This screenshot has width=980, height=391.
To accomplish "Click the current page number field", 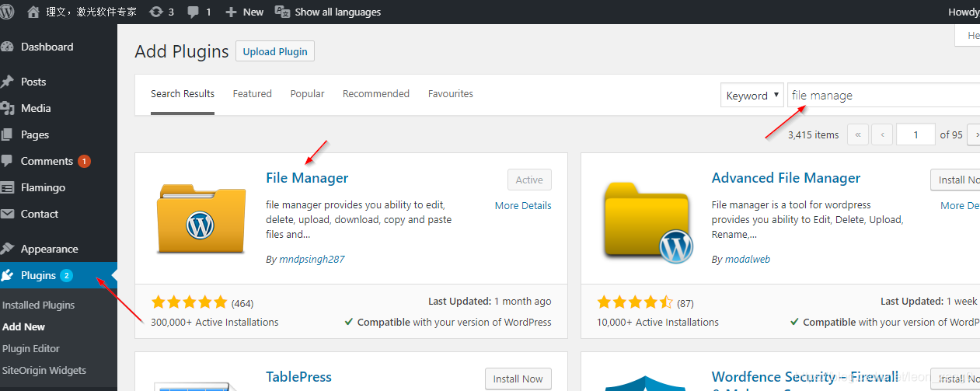I will pos(915,134).
